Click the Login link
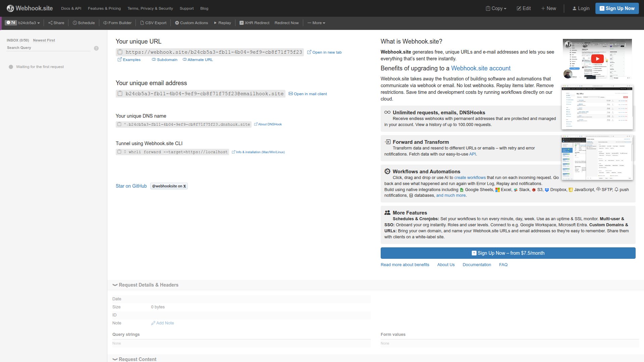 (581, 8)
